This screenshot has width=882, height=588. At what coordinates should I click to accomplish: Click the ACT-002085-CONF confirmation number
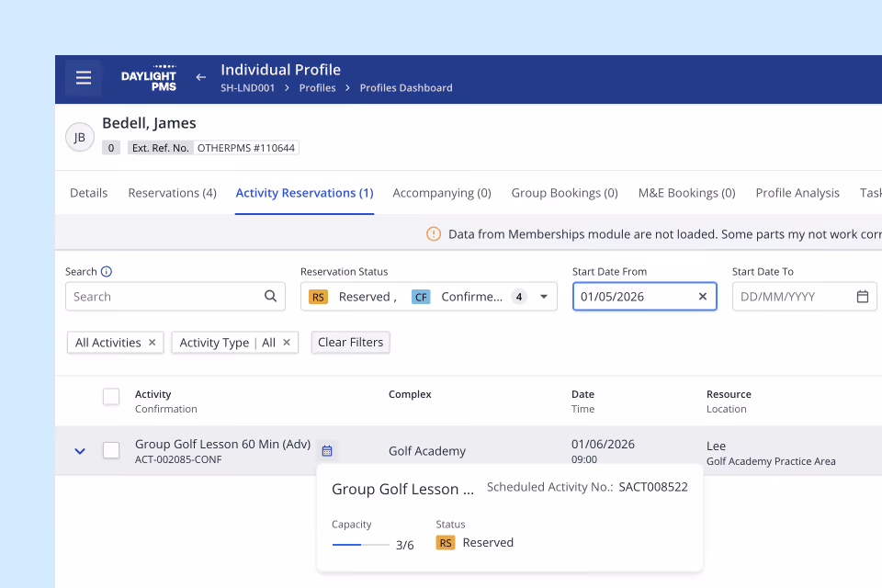pos(178,459)
